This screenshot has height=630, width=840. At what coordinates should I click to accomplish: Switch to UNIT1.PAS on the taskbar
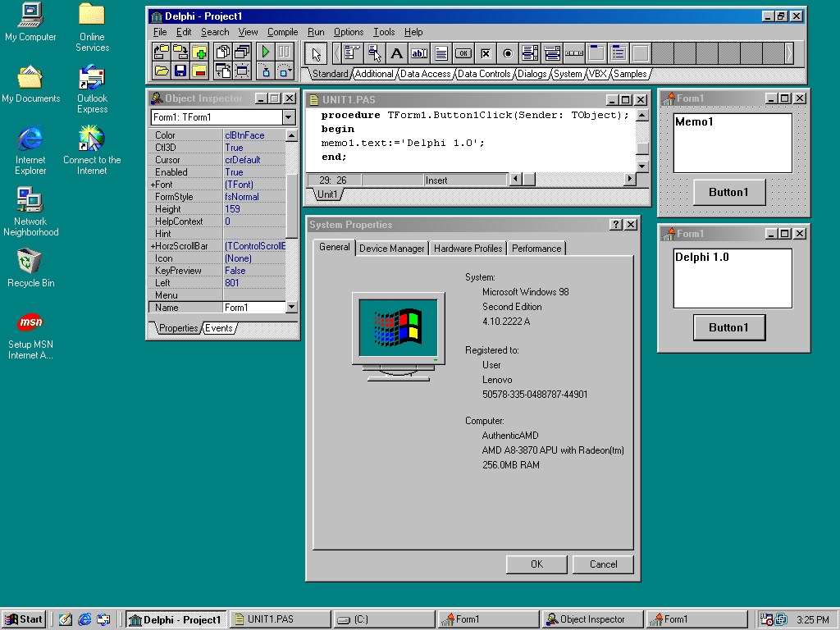281,619
